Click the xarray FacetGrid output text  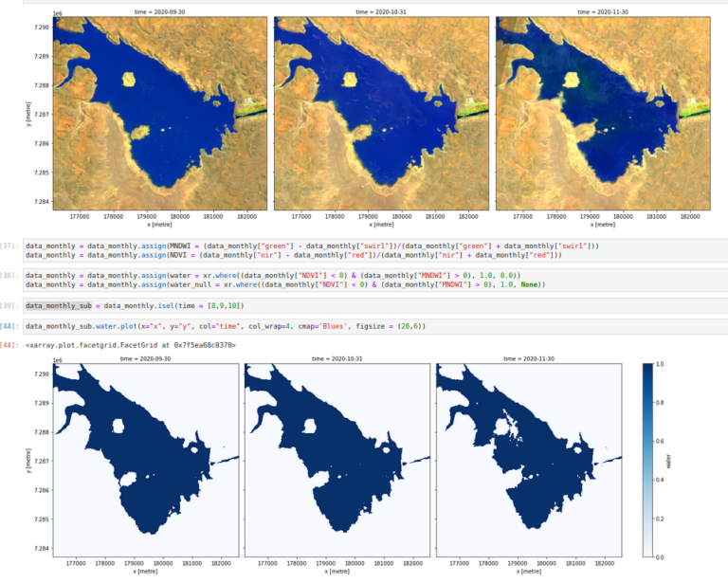(131, 345)
